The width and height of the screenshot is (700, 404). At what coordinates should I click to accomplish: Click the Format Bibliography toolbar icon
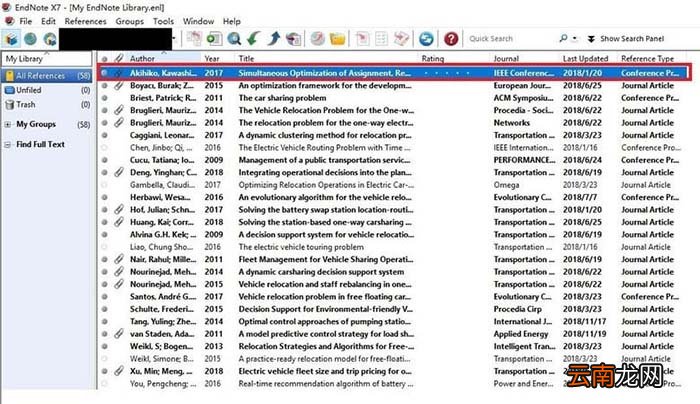(x=382, y=39)
